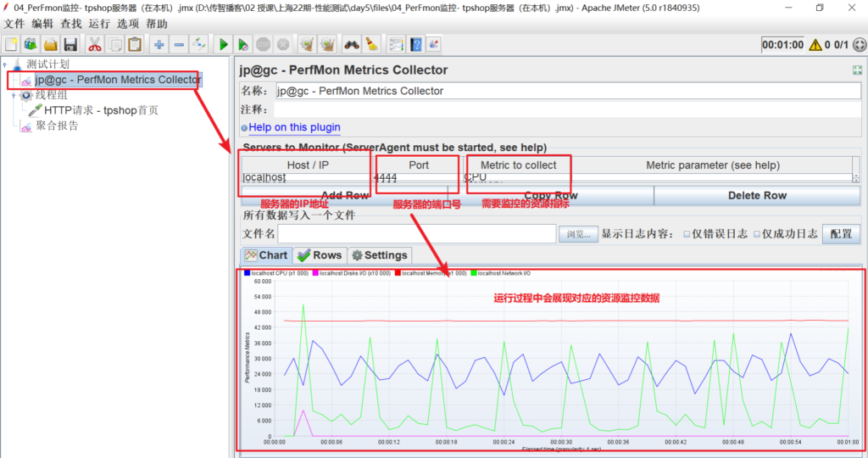This screenshot has width=868, height=458.
Task: Enable the 仅成功日志 checkbox
Action: click(x=759, y=234)
